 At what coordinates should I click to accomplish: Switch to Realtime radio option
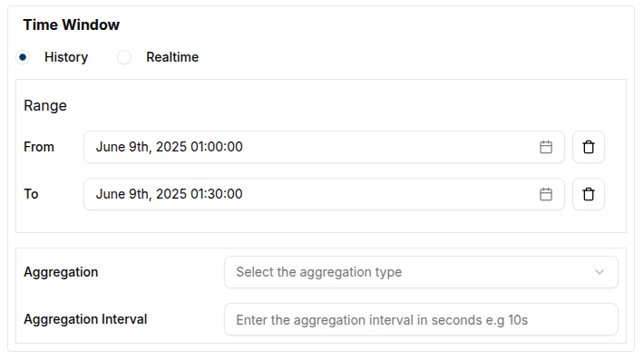point(124,57)
